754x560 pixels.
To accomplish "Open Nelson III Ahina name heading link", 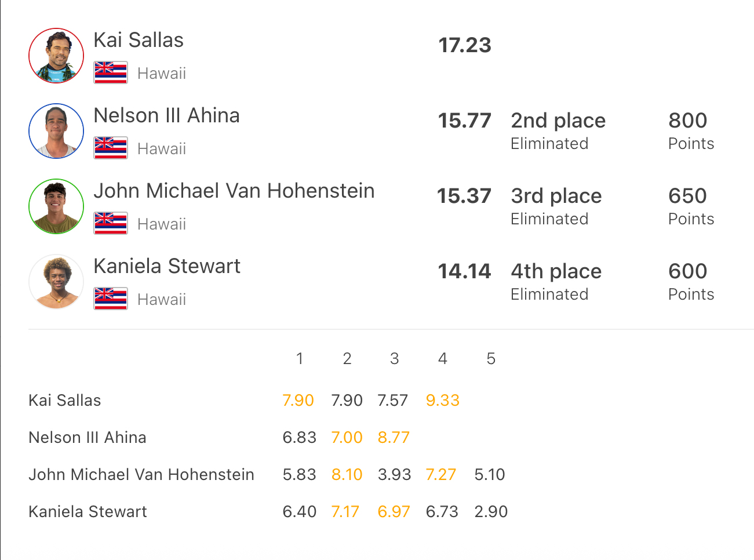I will pos(167,115).
